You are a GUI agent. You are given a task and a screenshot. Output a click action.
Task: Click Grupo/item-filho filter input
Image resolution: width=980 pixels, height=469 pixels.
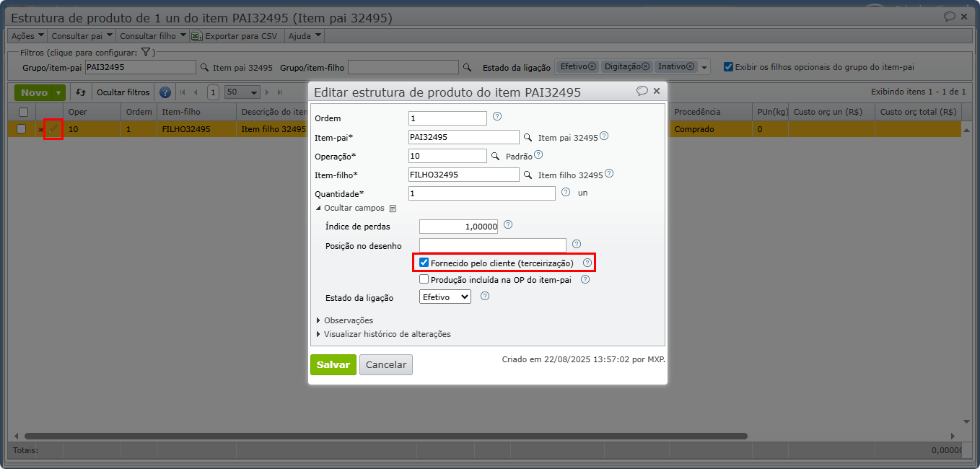pos(403,67)
